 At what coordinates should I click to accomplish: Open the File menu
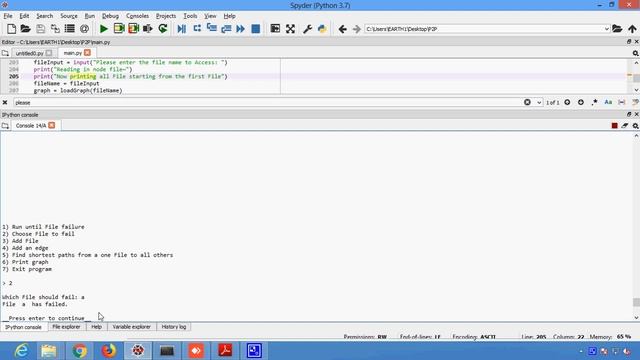pos(8,16)
